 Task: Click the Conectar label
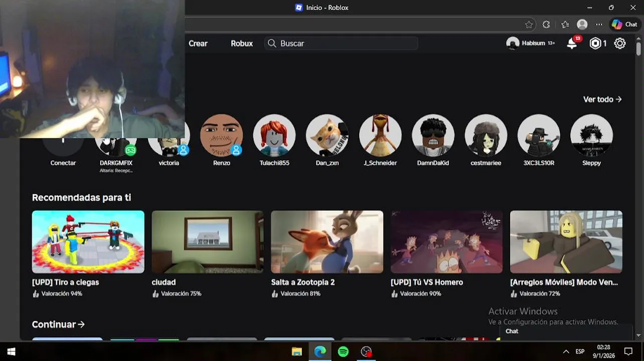pos(63,163)
